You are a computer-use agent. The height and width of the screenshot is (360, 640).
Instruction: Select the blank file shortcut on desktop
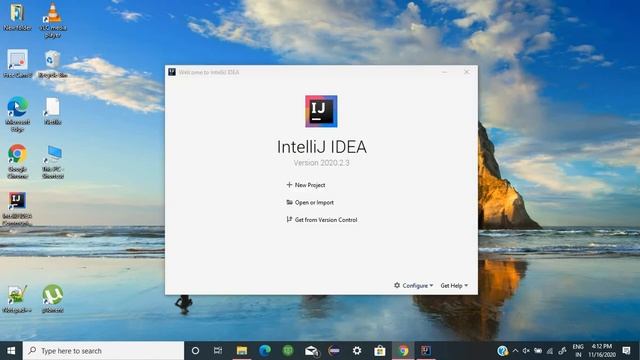point(53,111)
